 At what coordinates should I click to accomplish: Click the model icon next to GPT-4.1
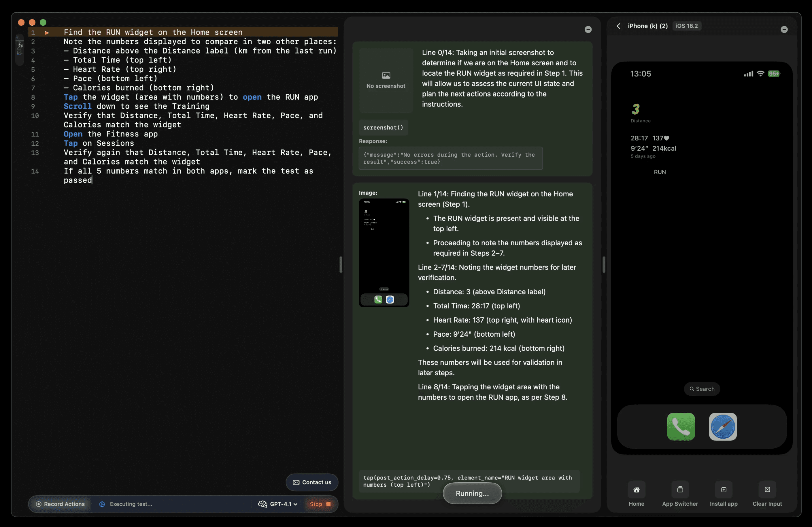(263, 504)
